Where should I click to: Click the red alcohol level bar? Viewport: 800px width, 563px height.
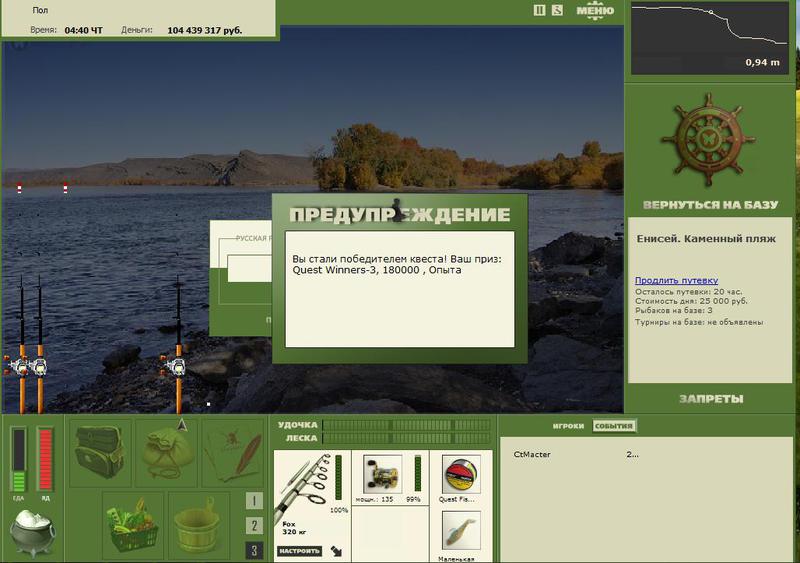pyautogui.click(x=45, y=460)
